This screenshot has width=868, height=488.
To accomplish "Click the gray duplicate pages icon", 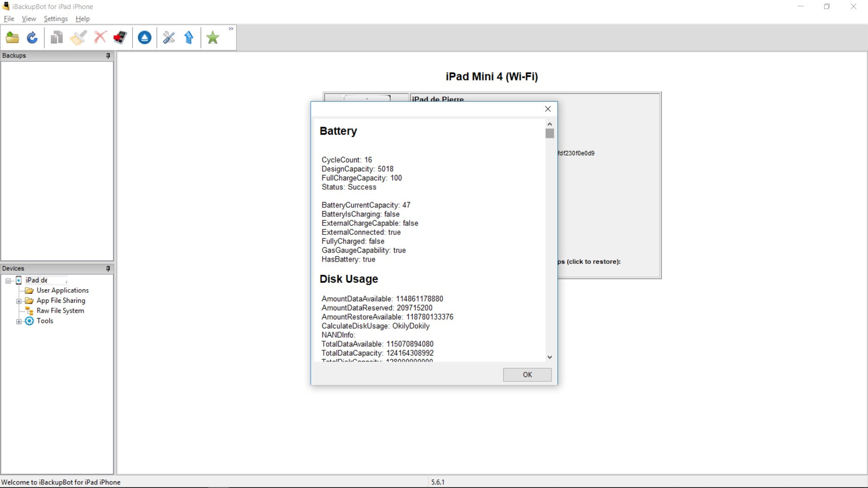I will pos(57,38).
